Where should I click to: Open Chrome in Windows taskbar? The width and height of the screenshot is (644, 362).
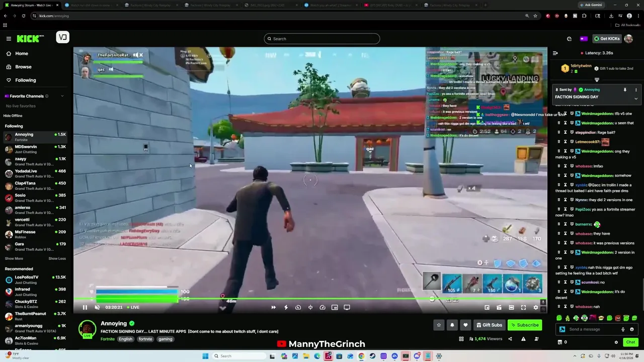(361, 356)
